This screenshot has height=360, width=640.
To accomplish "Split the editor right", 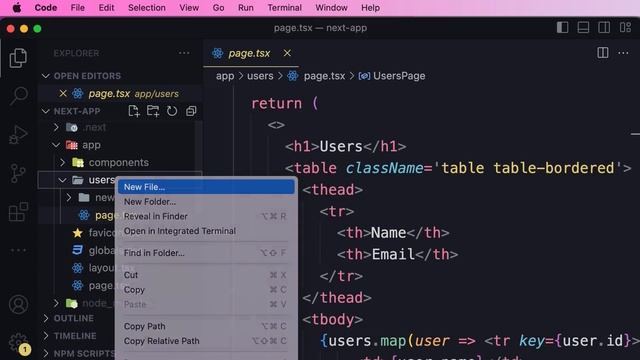I will [x=603, y=53].
